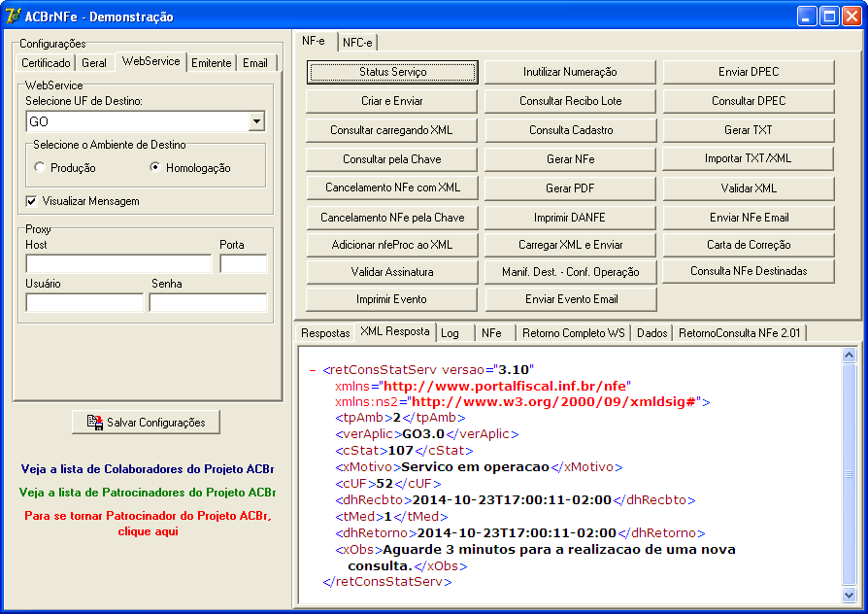Click the Enviar Evento Email button
868x614 pixels.
point(570,299)
